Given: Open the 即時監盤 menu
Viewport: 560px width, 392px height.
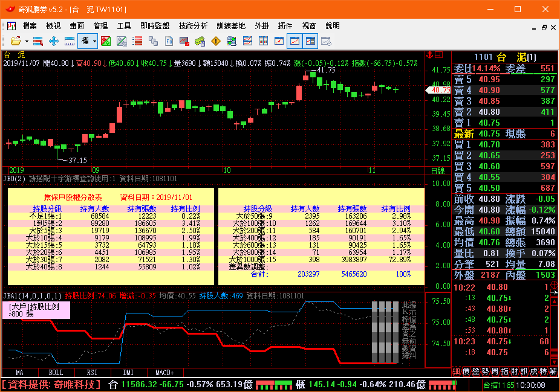Looking at the screenshot, I should click(x=155, y=26).
